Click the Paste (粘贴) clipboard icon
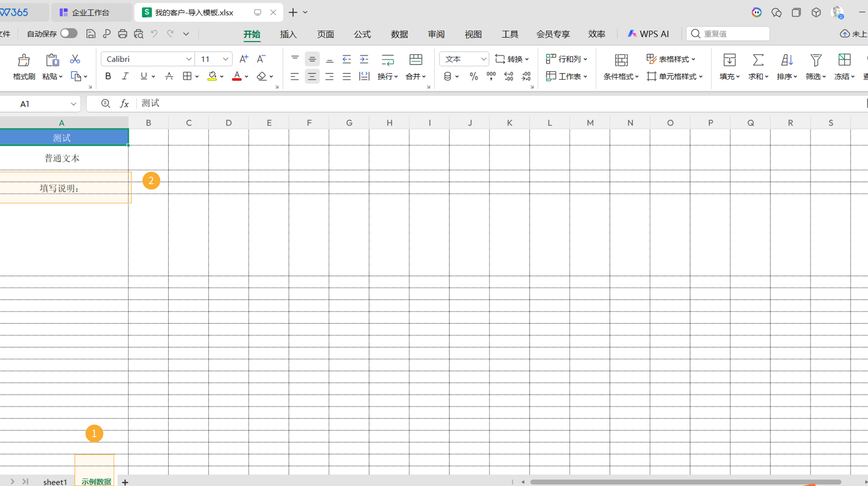Image resolution: width=868 pixels, height=486 pixels. [52, 60]
